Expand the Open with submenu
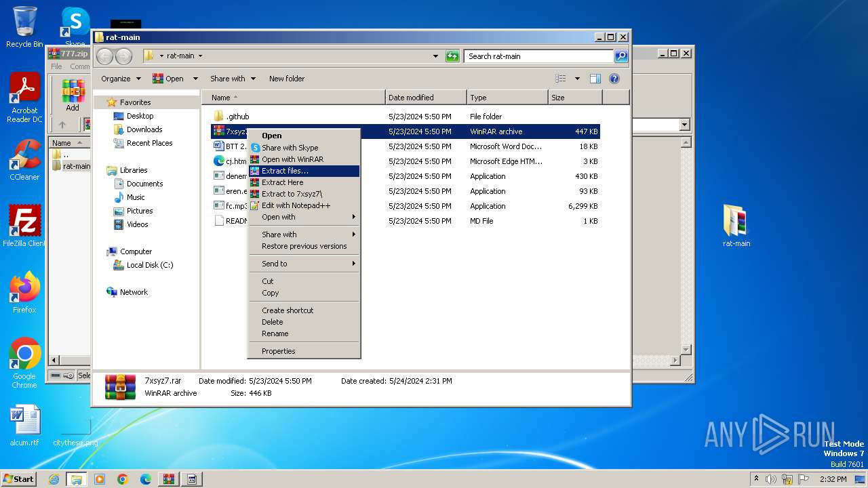Viewport: 868px width, 488px height. tap(304, 217)
